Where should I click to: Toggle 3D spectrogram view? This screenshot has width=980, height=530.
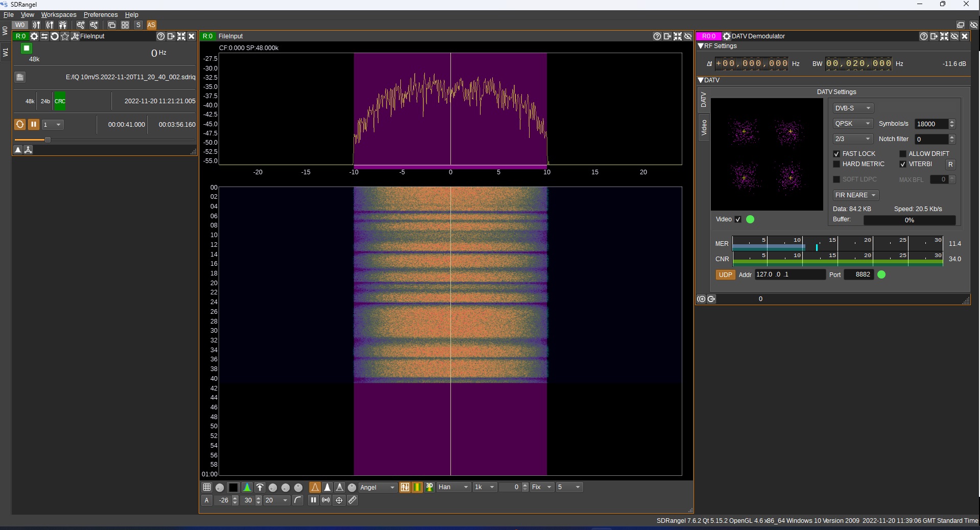[x=429, y=487]
